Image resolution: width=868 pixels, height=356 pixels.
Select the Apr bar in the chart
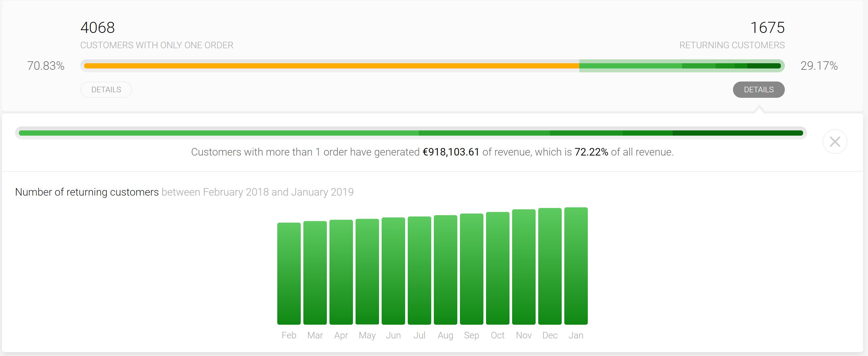[341, 272]
